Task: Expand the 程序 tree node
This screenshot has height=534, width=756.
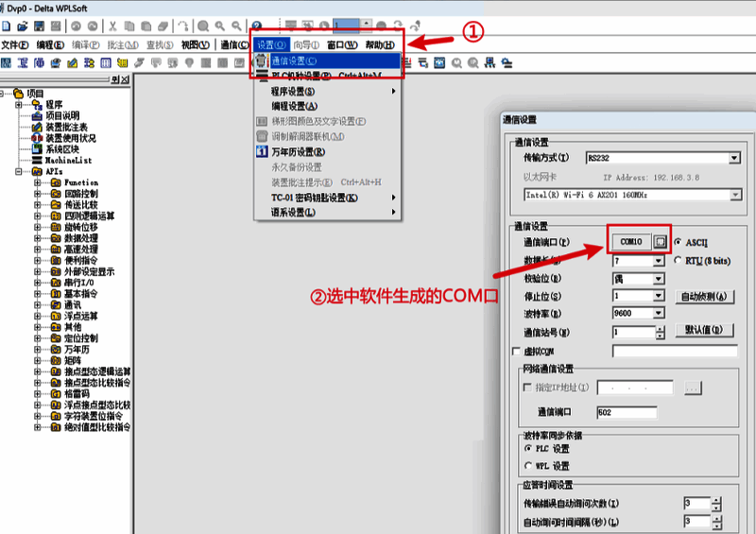Action: click(x=18, y=105)
